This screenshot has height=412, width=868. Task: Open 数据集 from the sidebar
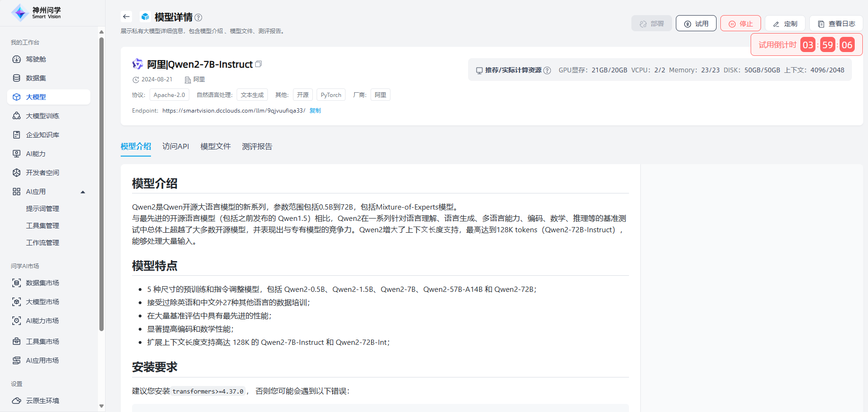click(x=36, y=78)
